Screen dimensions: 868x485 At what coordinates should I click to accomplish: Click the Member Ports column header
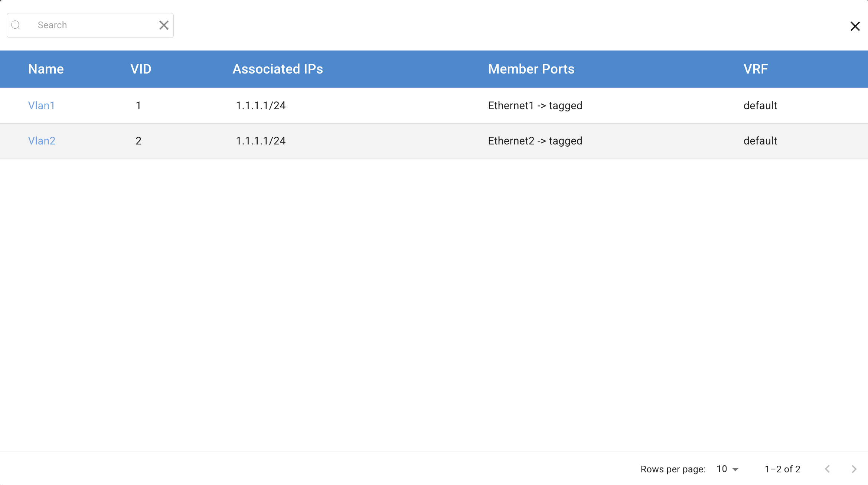531,69
